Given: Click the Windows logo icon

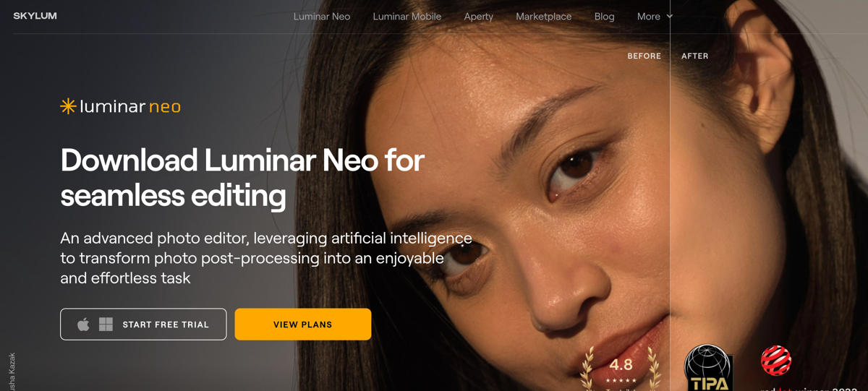Looking at the screenshot, I should pos(106,325).
